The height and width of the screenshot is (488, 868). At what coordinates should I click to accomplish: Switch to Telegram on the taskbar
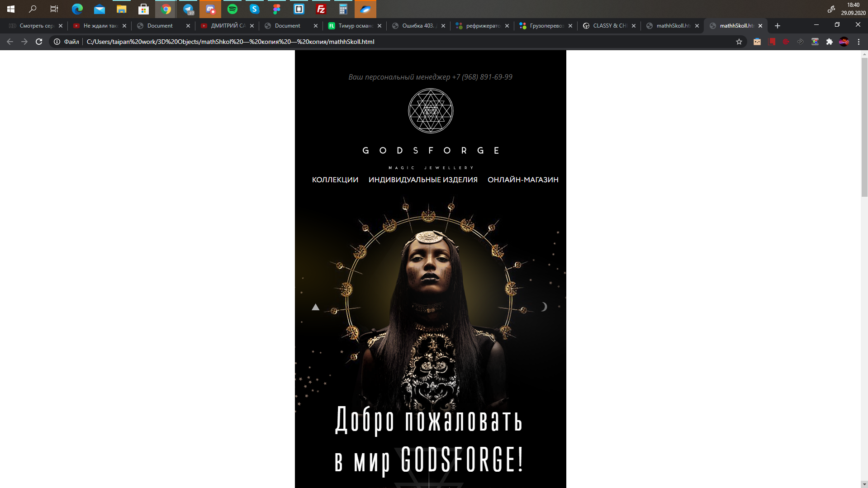[x=188, y=9]
